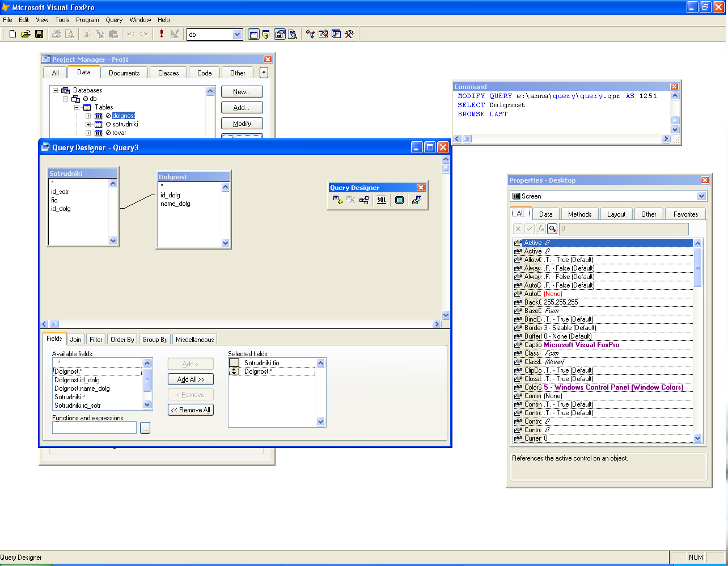728x566 pixels.
Task: Expand the sotrudniki table node
Action: [x=88, y=124]
